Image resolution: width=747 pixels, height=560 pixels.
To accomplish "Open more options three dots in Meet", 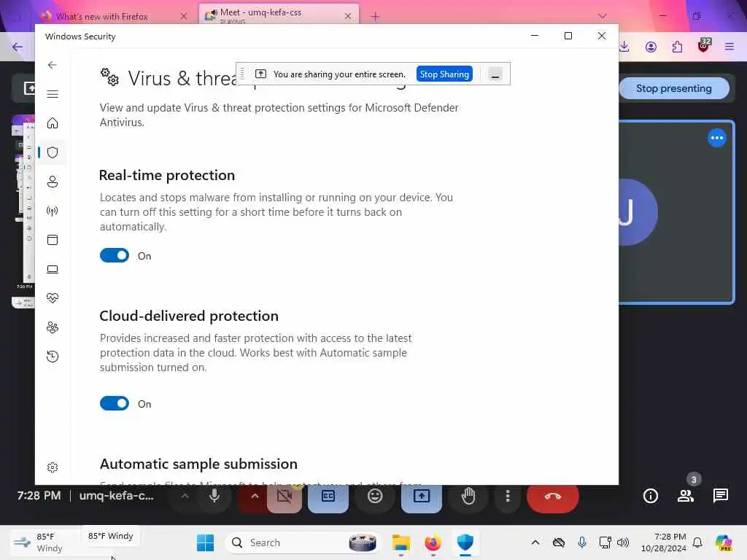I will point(508,496).
